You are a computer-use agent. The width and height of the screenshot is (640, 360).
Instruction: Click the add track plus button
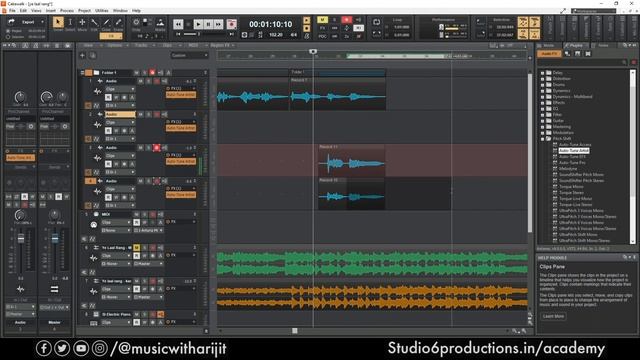(82, 55)
